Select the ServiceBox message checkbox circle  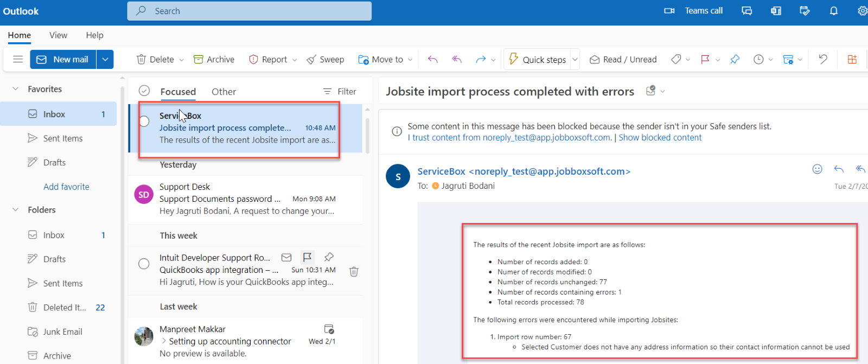pyautogui.click(x=144, y=121)
